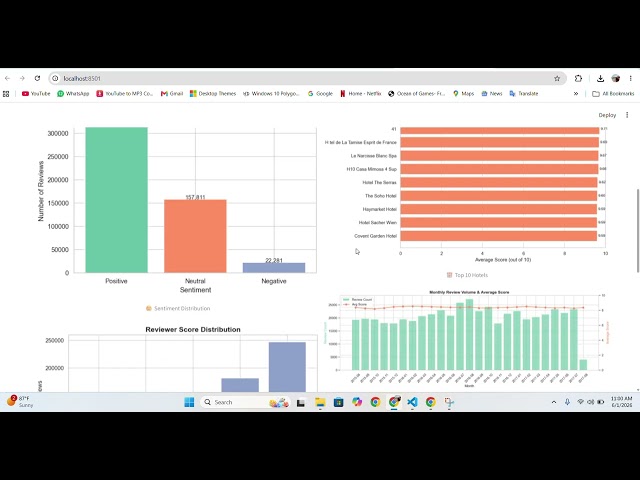Show hidden tray icons chevron
640x480 pixels.
[x=554, y=402]
